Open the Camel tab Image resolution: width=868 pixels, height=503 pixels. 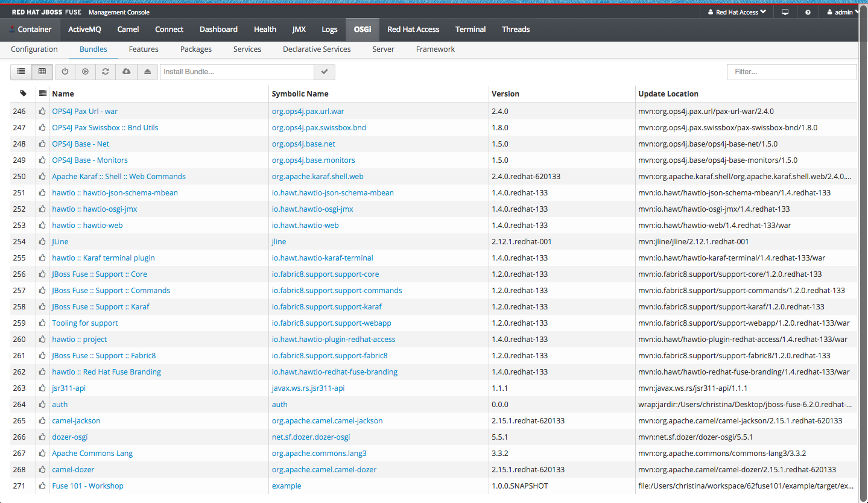pyautogui.click(x=128, y=29)
